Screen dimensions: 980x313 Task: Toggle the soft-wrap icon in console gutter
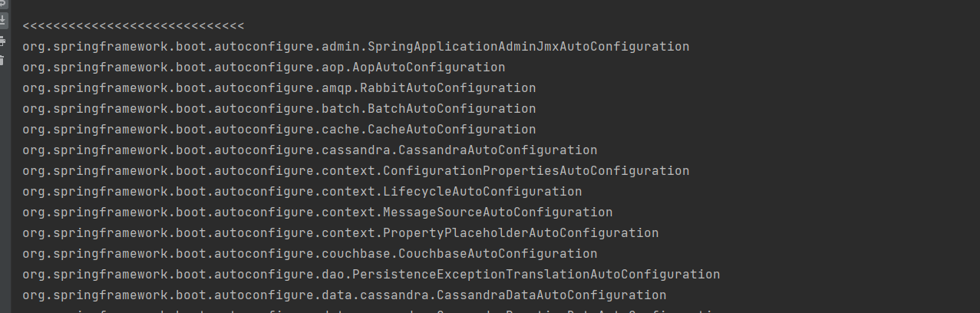click(x=3, y=3)
